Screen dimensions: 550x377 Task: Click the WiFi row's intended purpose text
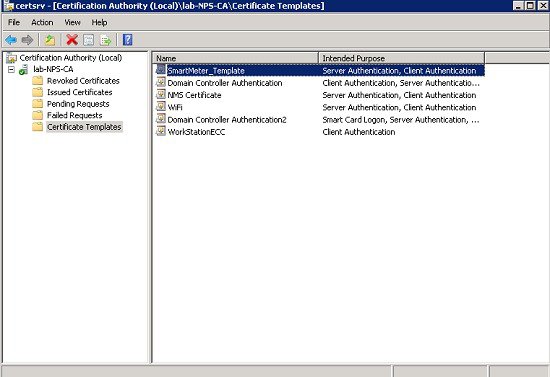coord(399,108)
